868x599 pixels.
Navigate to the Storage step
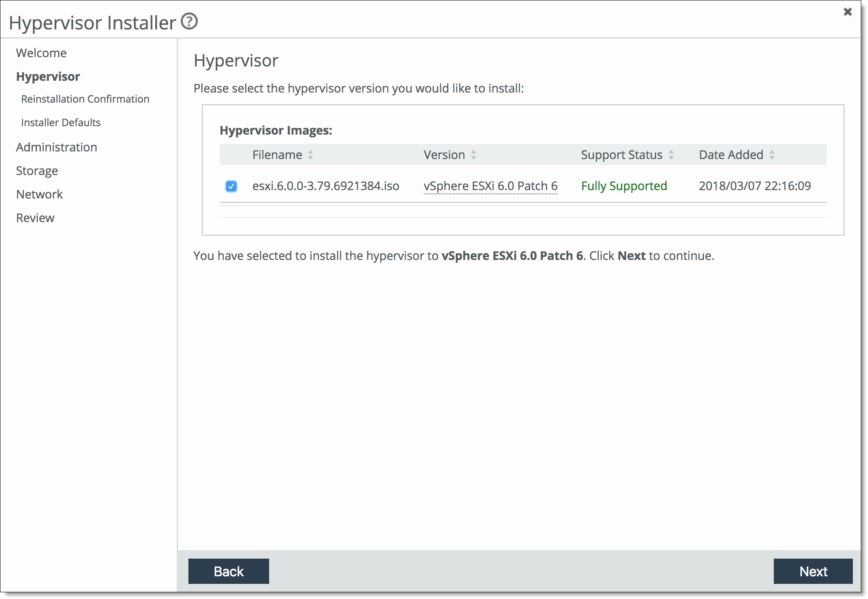point(37,171)
